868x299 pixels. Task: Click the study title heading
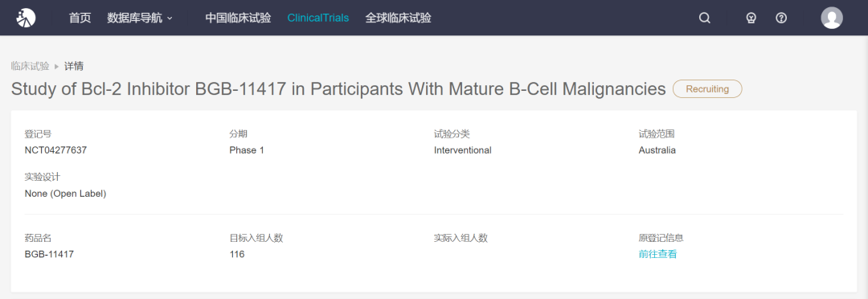tap(338, 89)
